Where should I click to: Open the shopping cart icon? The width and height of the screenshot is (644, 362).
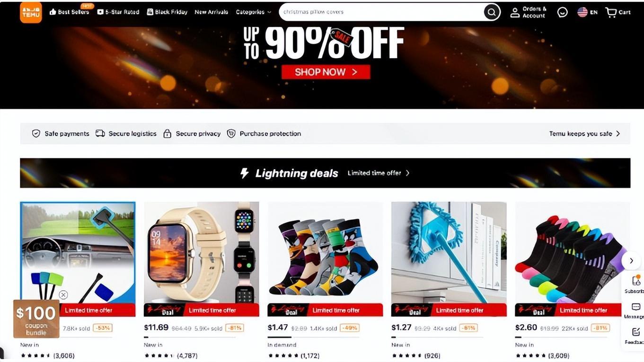(x=611, y=12)
